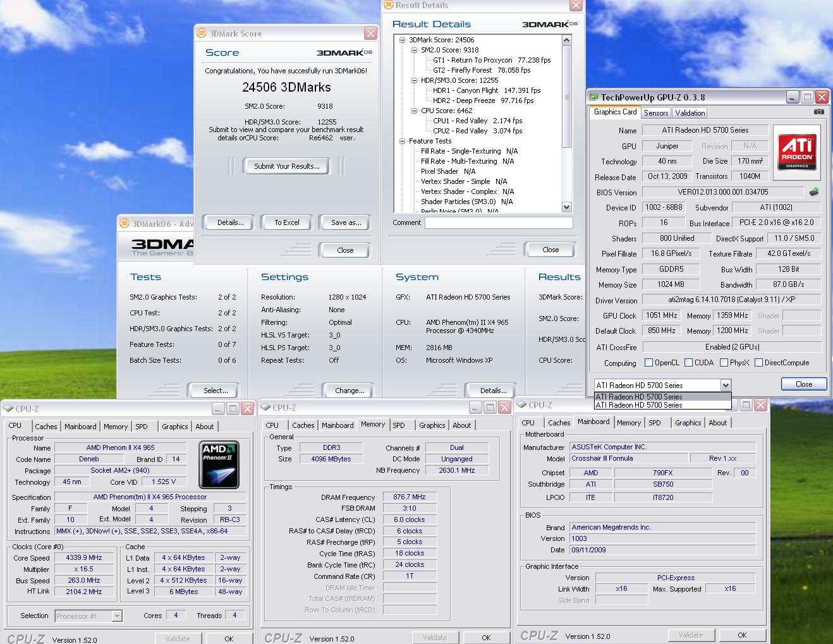Click title icon of CPU-Z Processor window

[8, 409]
